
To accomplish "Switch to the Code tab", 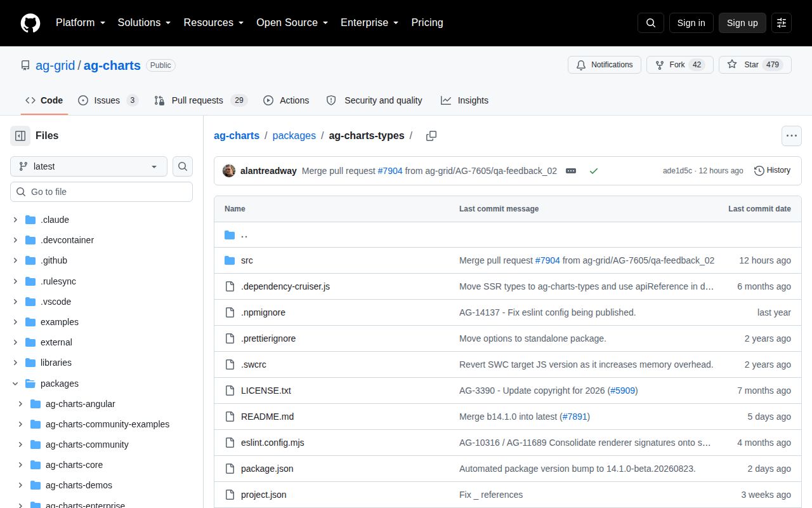I will [44, 100].
